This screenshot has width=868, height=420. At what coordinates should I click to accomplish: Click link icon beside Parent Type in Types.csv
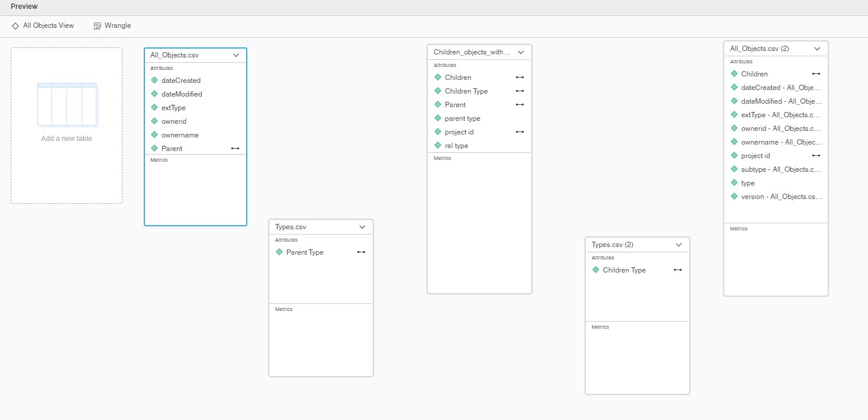pyautogui.click(x=361, y=252)
